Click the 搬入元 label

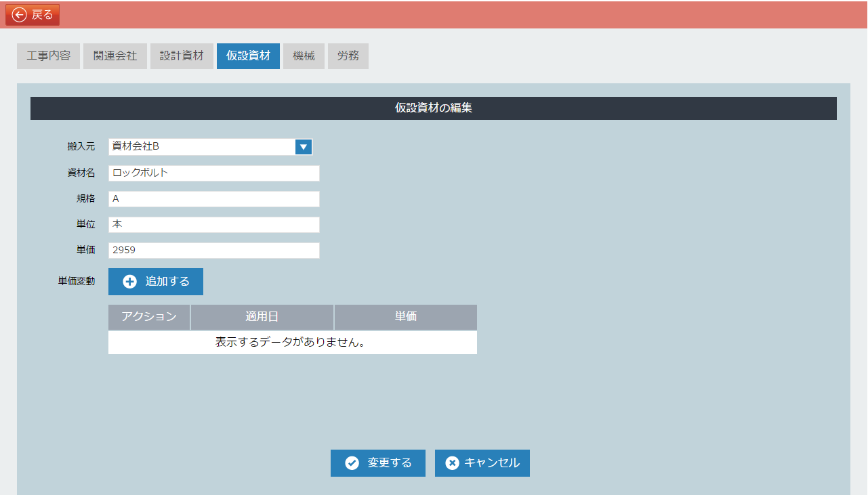(x=81, y=147)
